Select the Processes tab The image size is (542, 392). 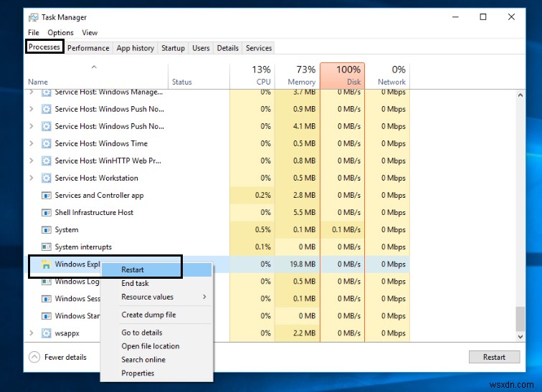(x=44, y=47)
